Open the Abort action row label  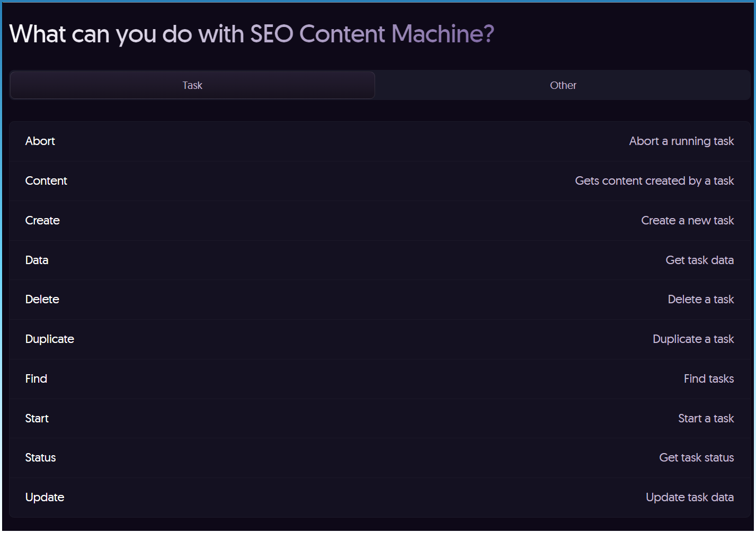(40, 141)
